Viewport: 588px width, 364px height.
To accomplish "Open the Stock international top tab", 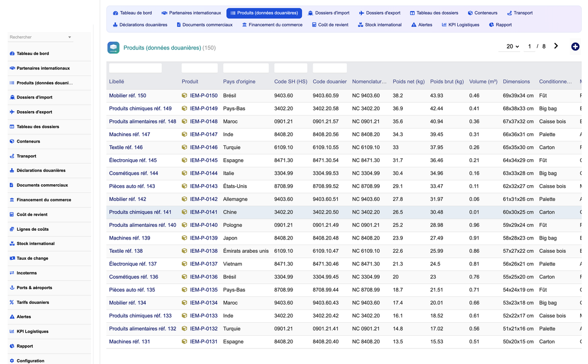I will [x=380, y=25].
